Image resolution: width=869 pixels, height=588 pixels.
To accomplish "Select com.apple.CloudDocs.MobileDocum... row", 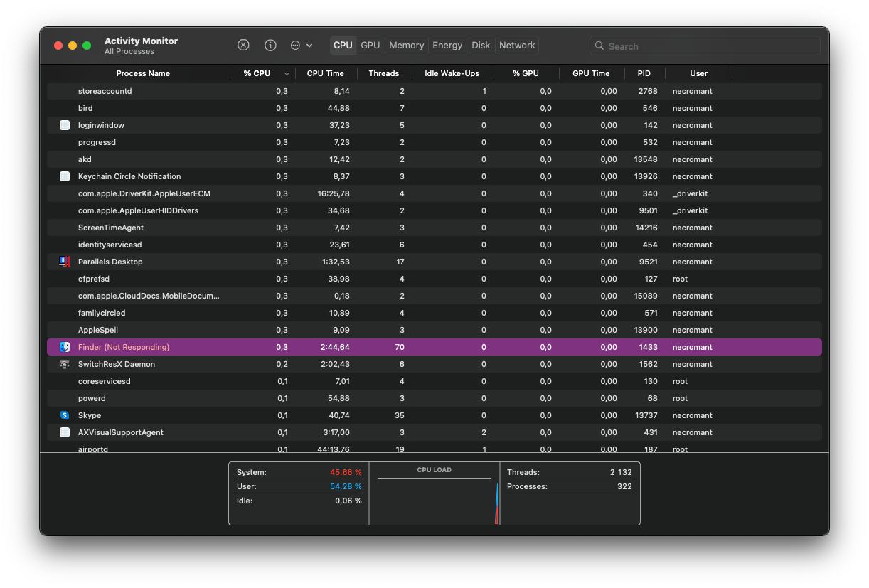I will [434, 296].
